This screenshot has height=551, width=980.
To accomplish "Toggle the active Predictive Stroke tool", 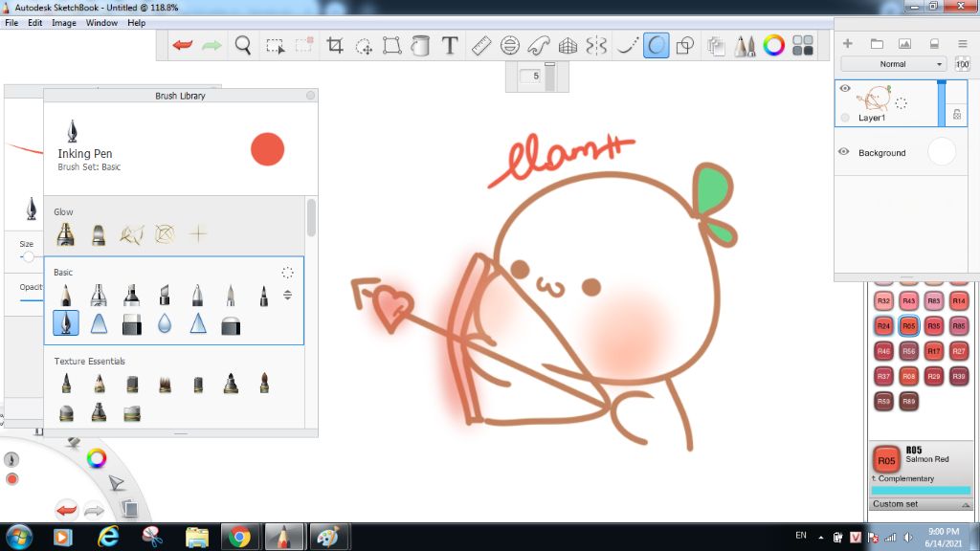I will tap(657, 46).
